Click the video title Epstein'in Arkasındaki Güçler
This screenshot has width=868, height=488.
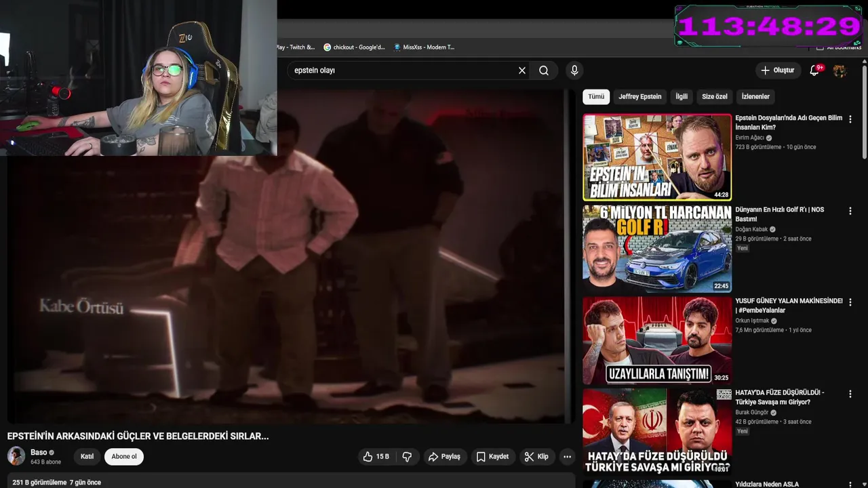(138, 436)
